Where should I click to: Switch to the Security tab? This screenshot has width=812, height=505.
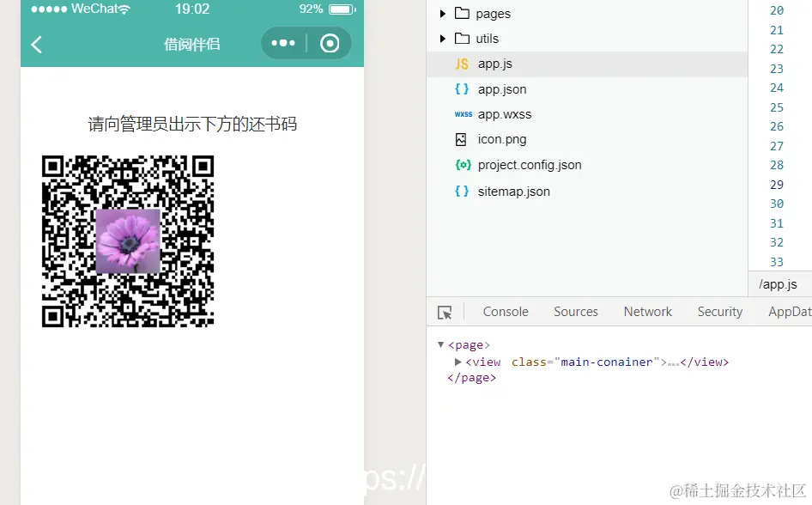click(720, 312)
